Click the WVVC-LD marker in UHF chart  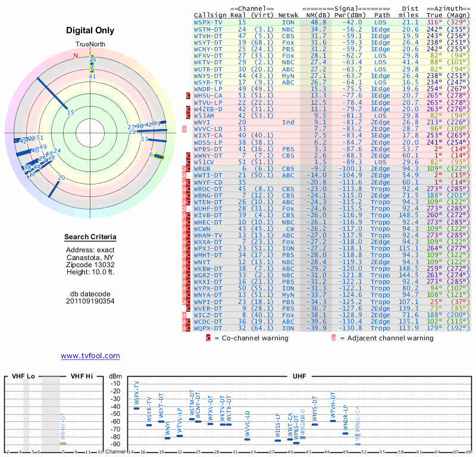247,439
